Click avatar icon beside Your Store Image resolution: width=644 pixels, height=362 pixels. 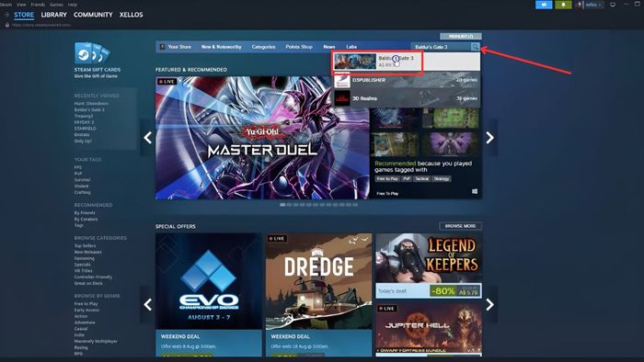click(162, 47)
